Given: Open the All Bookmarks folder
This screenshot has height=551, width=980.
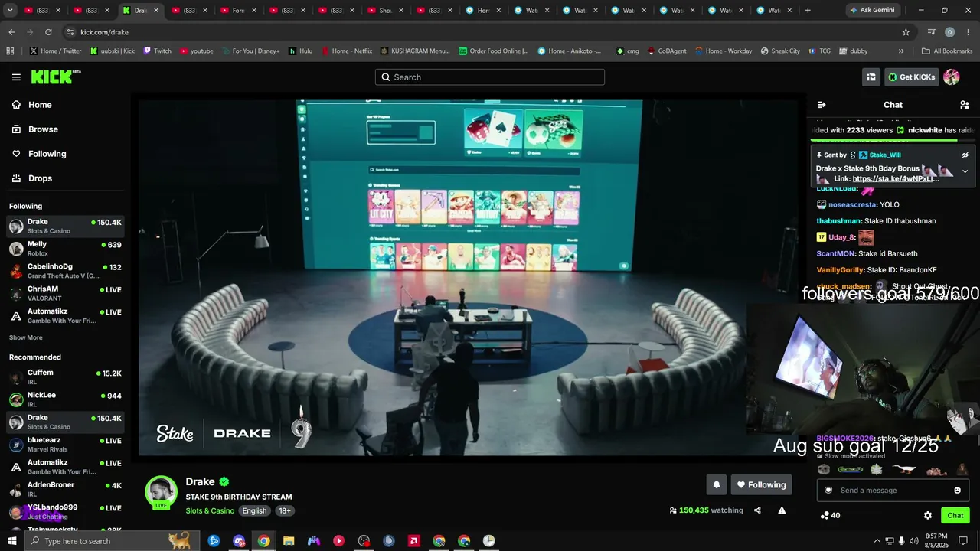Looking at the screenshot, I should (x=947, y=51).
